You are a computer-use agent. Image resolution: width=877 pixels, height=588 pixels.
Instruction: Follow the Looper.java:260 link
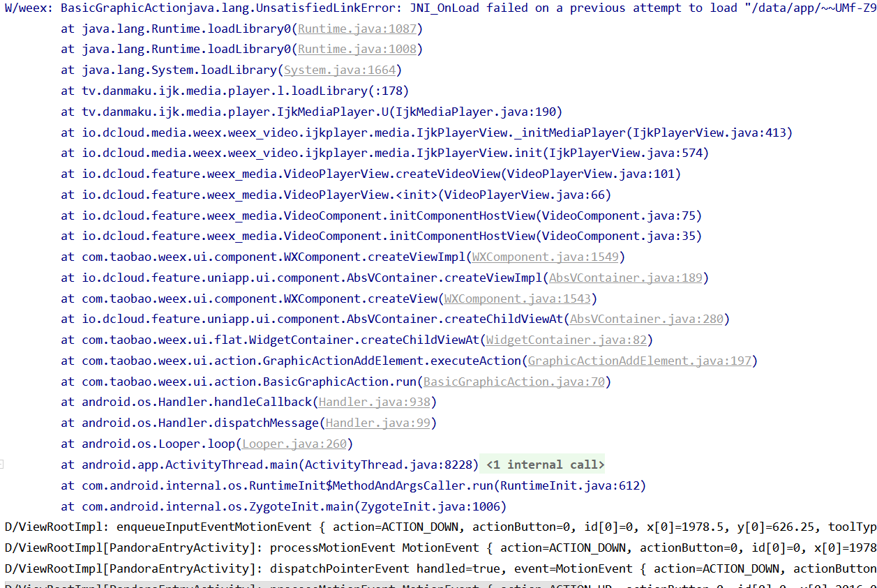[294, 444]
